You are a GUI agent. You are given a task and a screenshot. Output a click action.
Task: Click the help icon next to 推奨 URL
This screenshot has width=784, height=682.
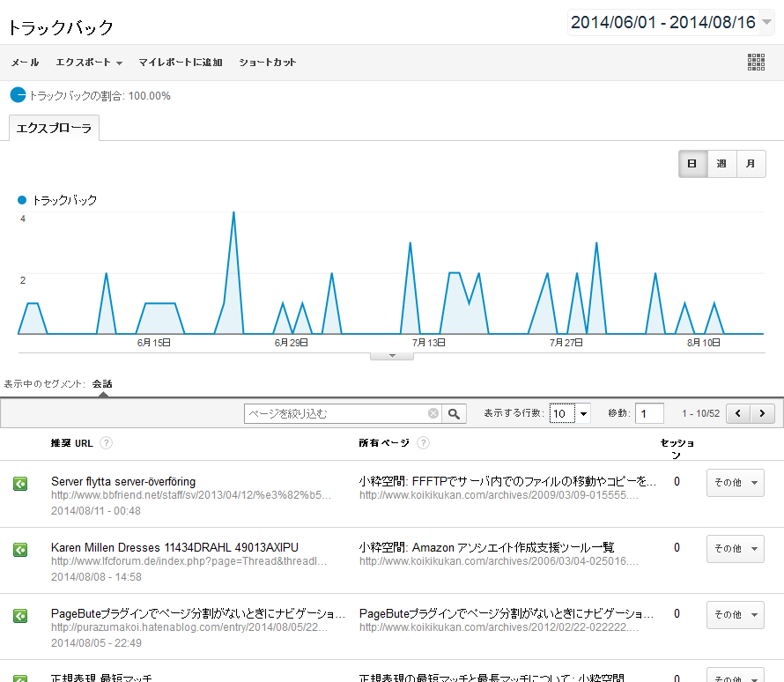pyautogui.click(x=106, y=443)
